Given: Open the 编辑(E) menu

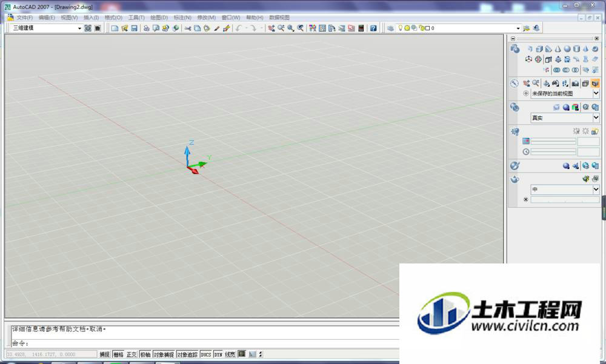Looking at the screenshot, I should [47, 18].
